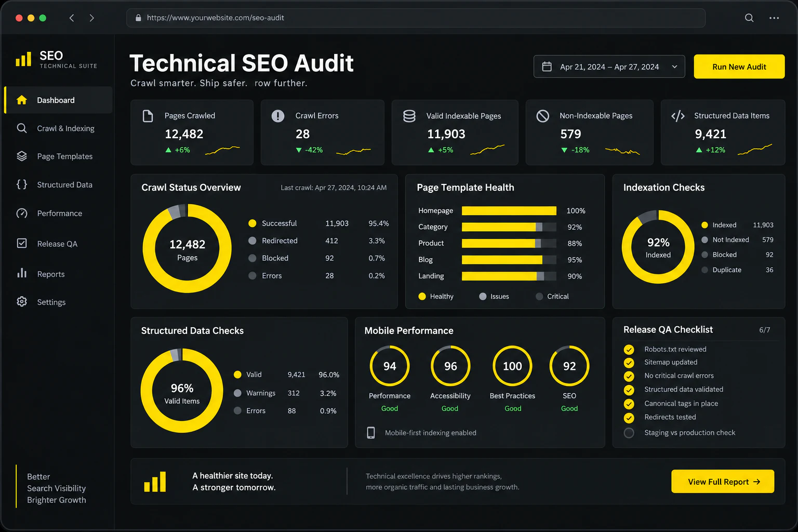
Task: Click the Run New Audit button
Action: (x=739, y=66)
